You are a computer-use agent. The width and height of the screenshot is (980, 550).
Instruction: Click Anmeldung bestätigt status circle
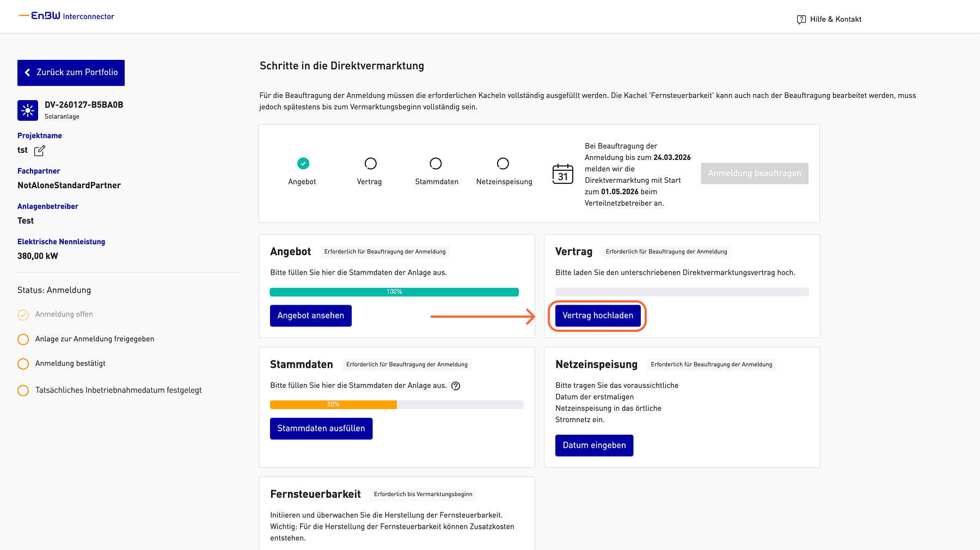click(23, 364)
